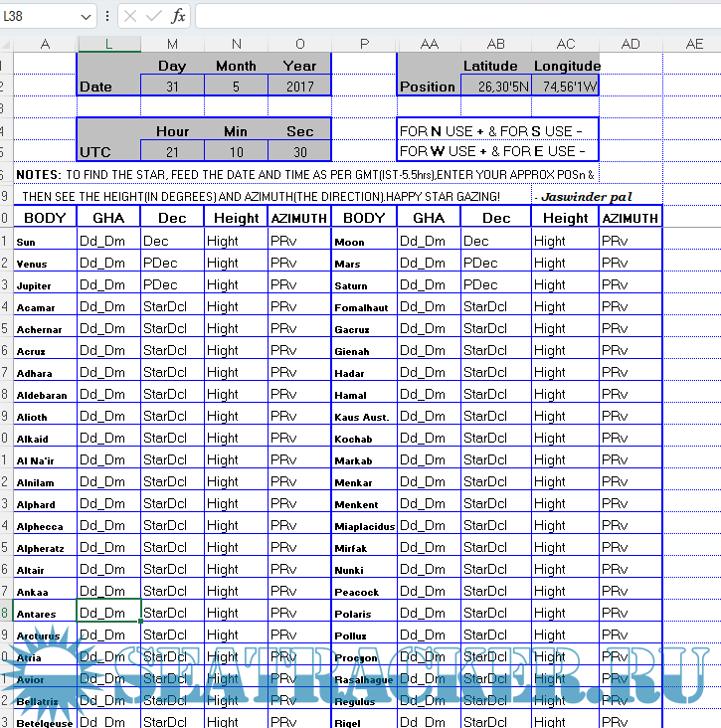Image resolution: width=721 pixels, height=728 pixels.
Task: Click the Cancel X icon in formula bar
Action: [x=130, y=16]
